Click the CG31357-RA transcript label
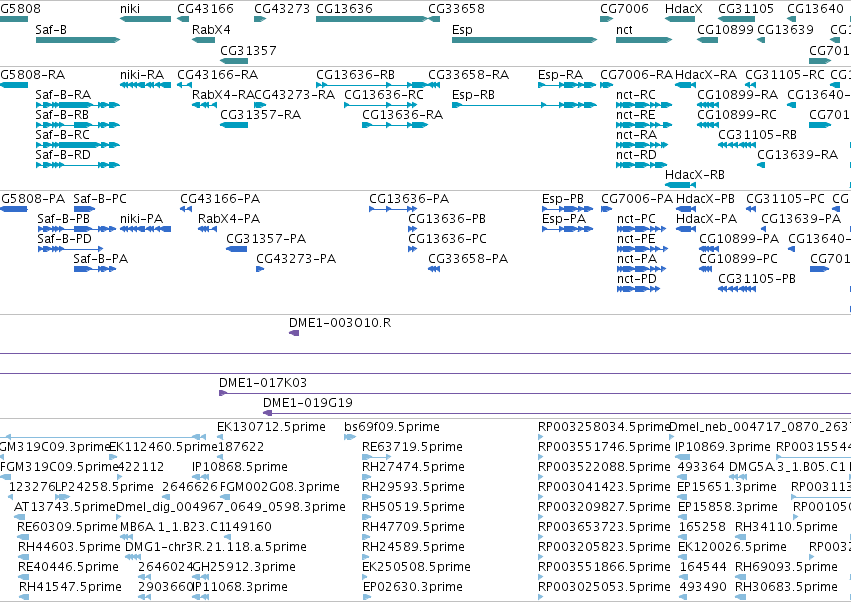The image size is (851, 602). point(260,115)
